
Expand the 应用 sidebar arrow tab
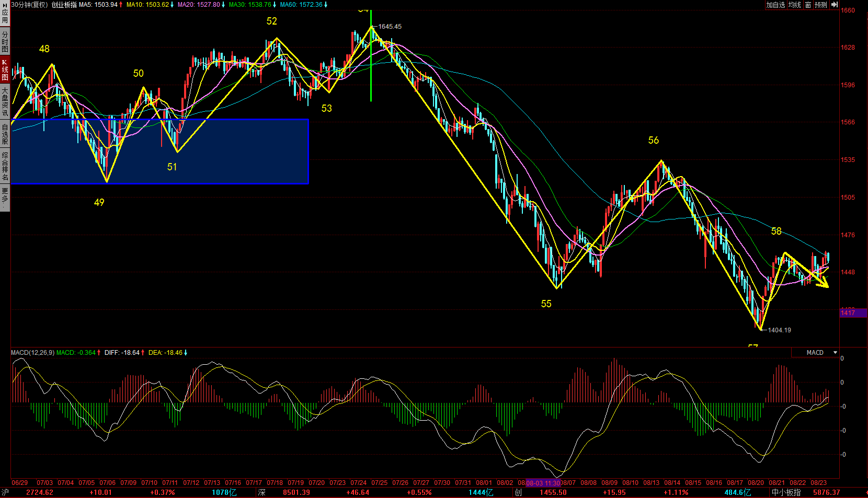coord(5,16)
